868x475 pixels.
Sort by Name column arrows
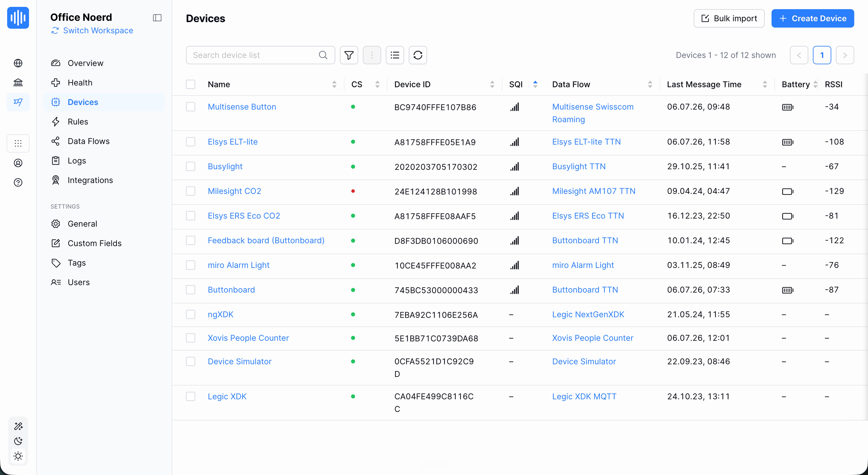point(334,84)
